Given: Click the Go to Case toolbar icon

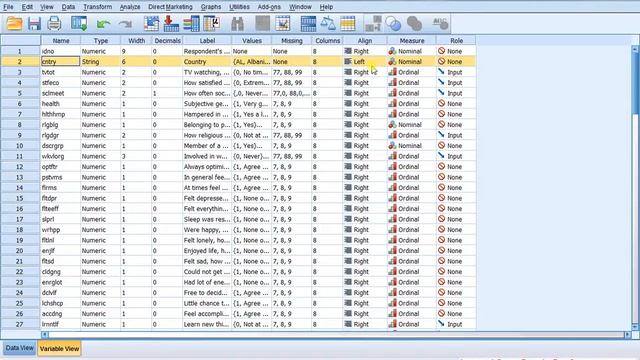Looking at the screenshot, I should (x=151, y=24).
